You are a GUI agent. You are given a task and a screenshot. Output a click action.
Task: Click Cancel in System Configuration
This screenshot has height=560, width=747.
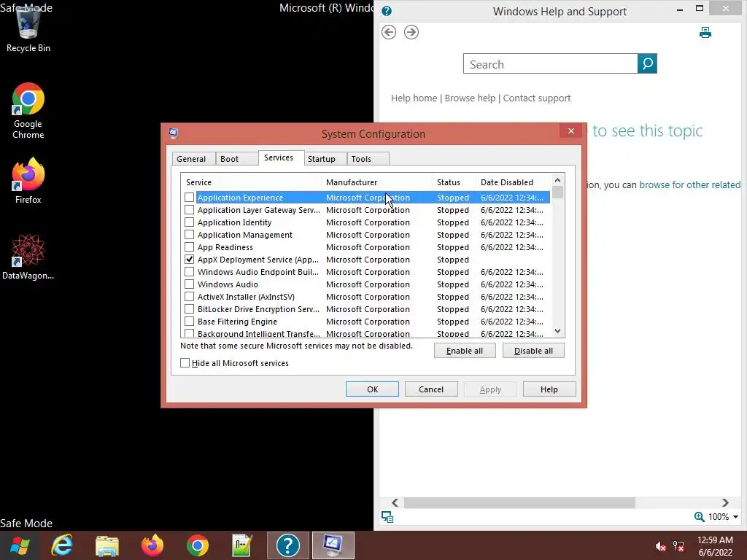(431, 389)
